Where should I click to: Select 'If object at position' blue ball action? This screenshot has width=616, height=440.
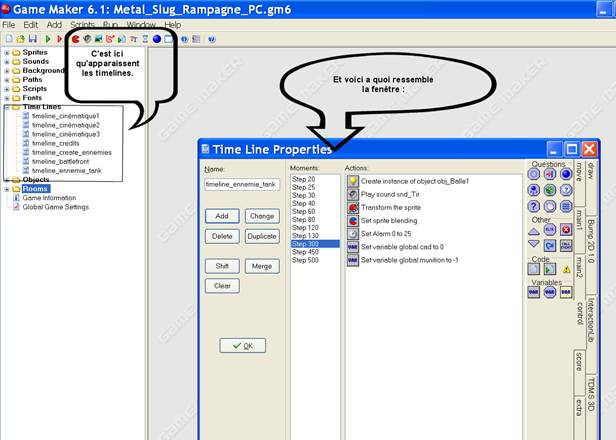pos(566,174)
